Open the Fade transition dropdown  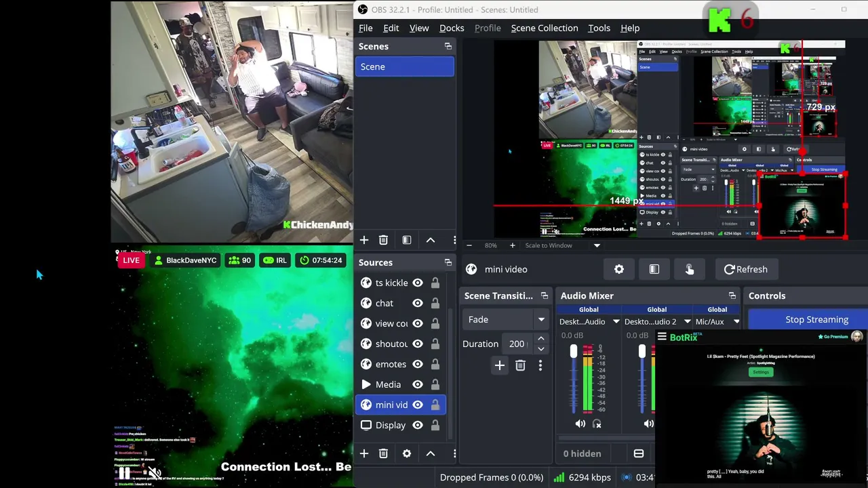point(506,319)
